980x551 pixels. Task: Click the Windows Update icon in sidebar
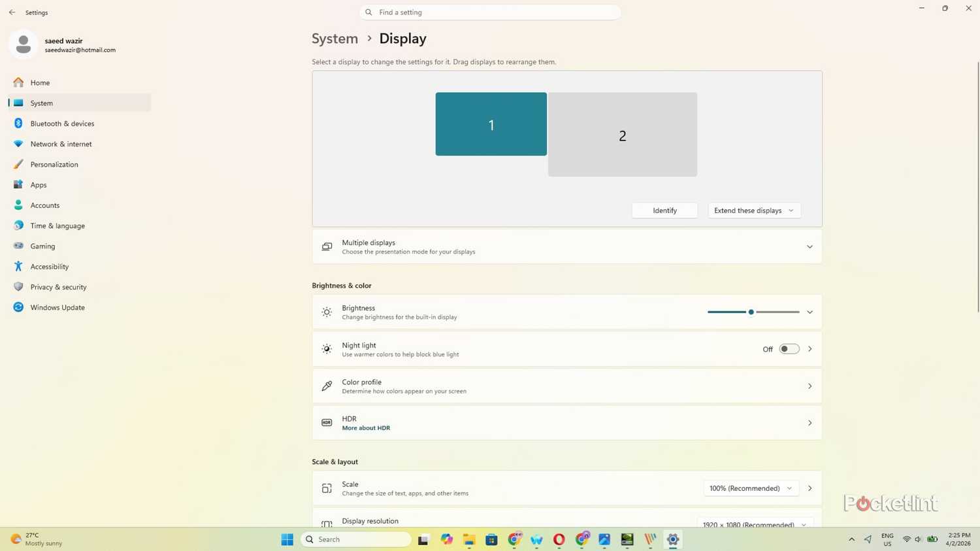[18, 307]
